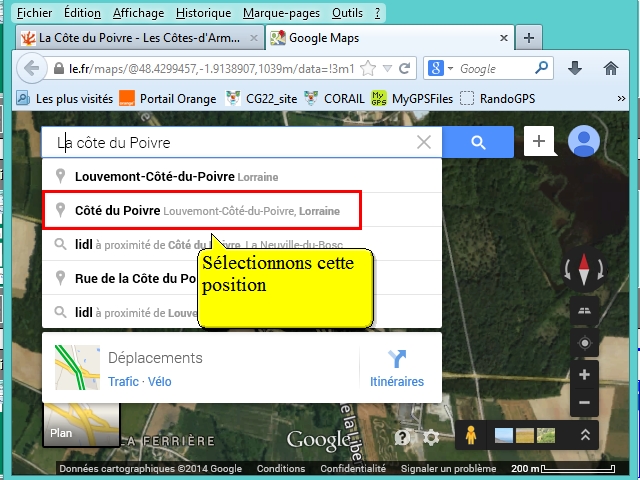Zoom in with the plus button
The width and height of the screenshot is (640, 480).
(584, 375)
